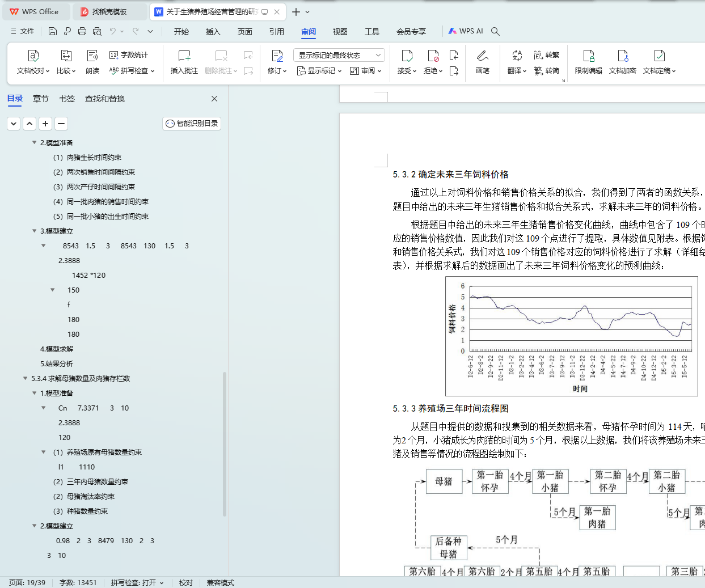Collapse the 5.3.4 求解母猪数量及肉猪存栏数 node
Image resolution: width=705 pixels, height=588 pixels.
[26, 378]
